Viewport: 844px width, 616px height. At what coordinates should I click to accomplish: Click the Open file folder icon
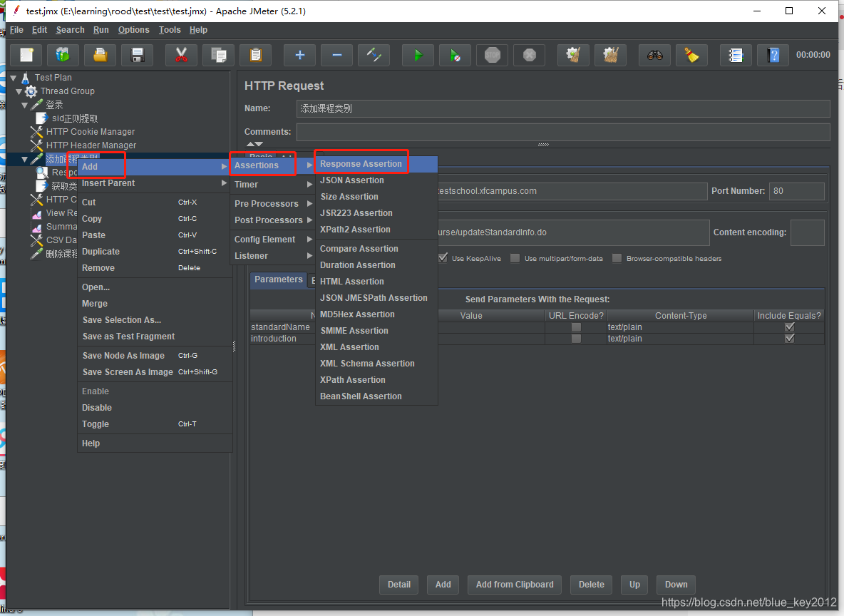pyautogui.click(x=100, y=55)
